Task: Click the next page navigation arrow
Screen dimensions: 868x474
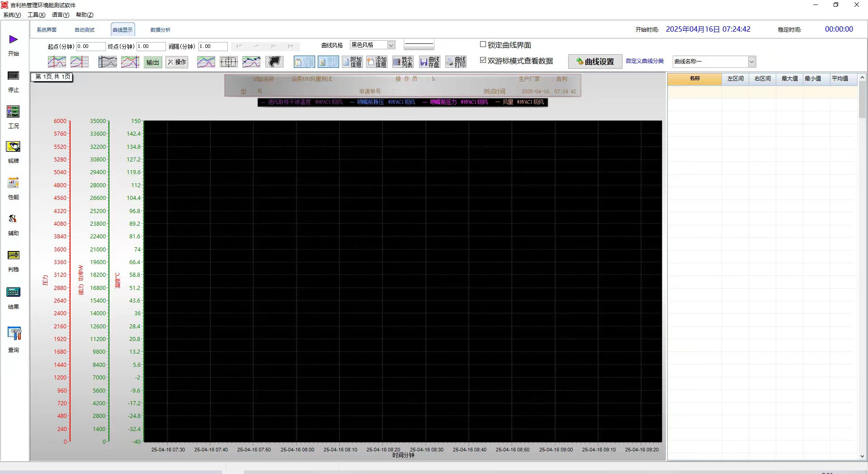Action: click(x=274, y=46)
